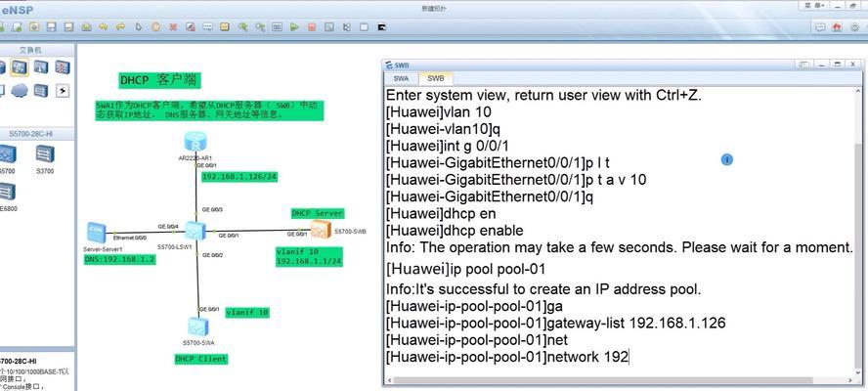Image resolution: width=868 pixels, height=391 pixels.
Task: Click the print toolbar icon
Action: pyautogui.click(x=86, y=26)
